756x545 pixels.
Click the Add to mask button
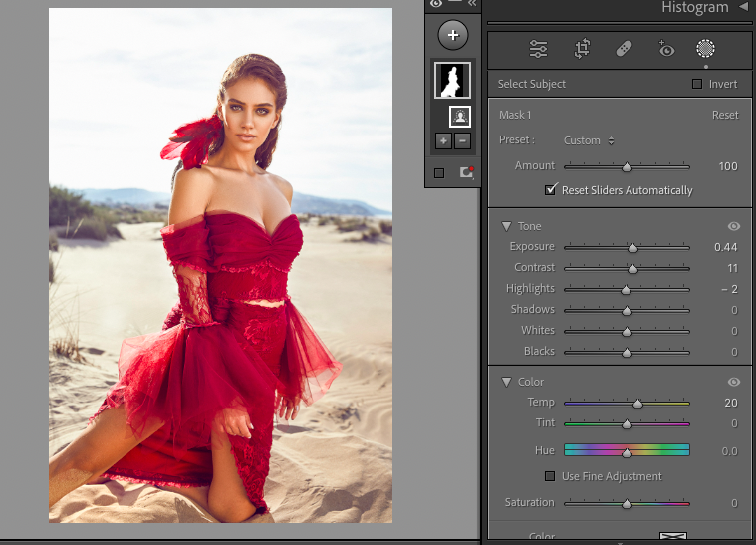coord(443,141)
